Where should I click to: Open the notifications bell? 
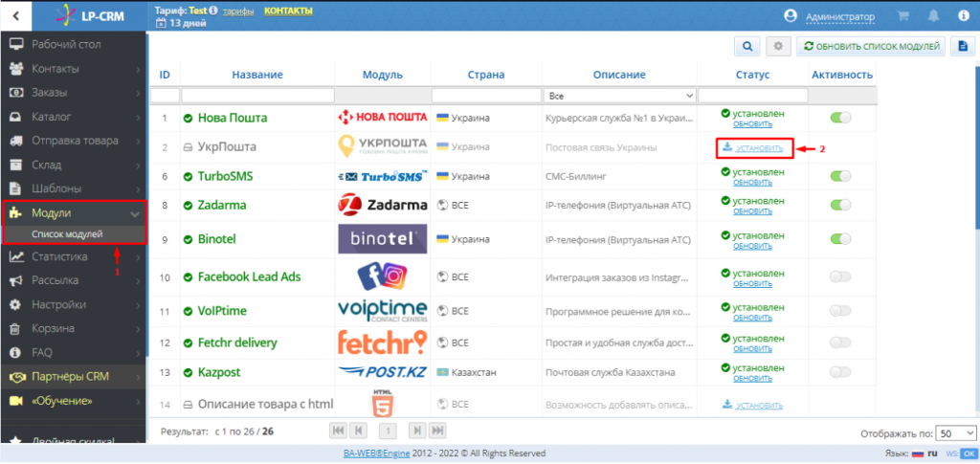pyautogui.click(x=934, y=17)
